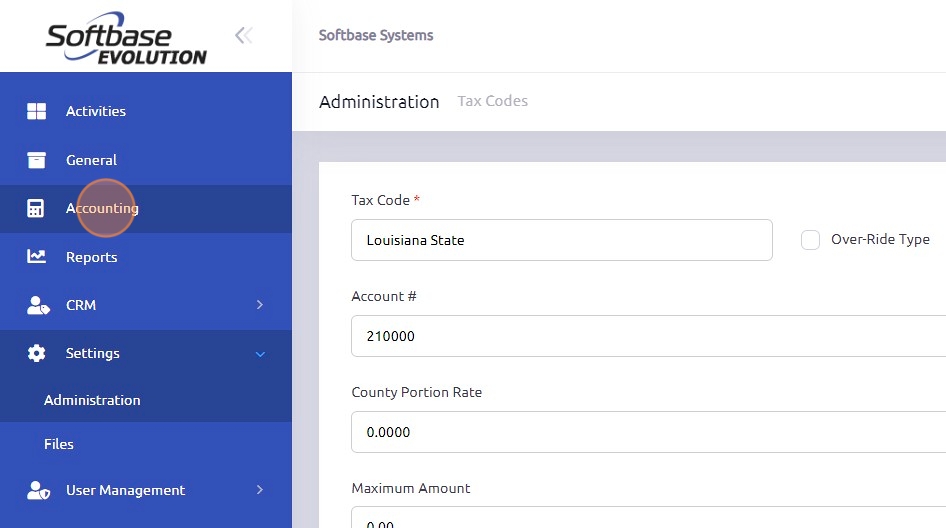Click the Reports chart icon
Screen dimensions: 946x528
click(36, 256)
